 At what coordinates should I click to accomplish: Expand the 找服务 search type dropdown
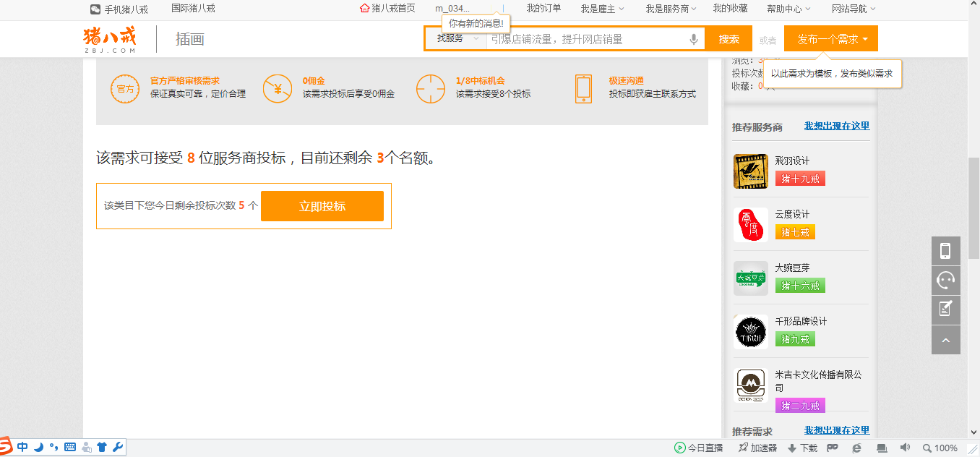tap(457, 39)
